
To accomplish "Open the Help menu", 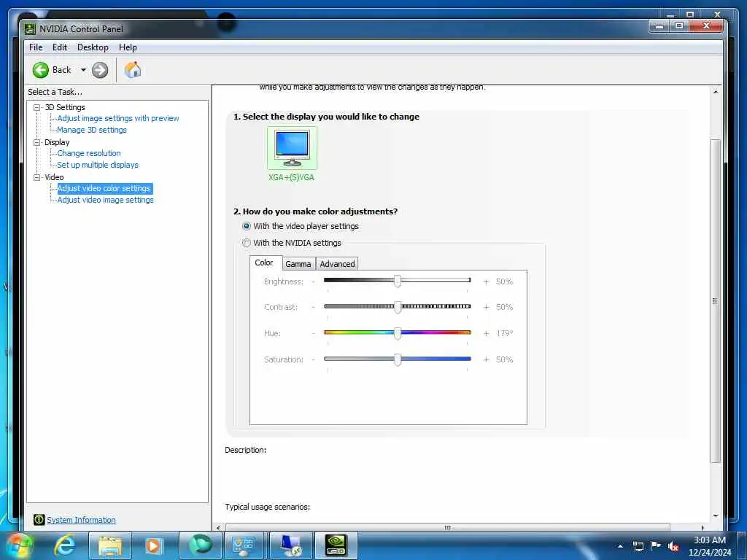I will [128, 47].
